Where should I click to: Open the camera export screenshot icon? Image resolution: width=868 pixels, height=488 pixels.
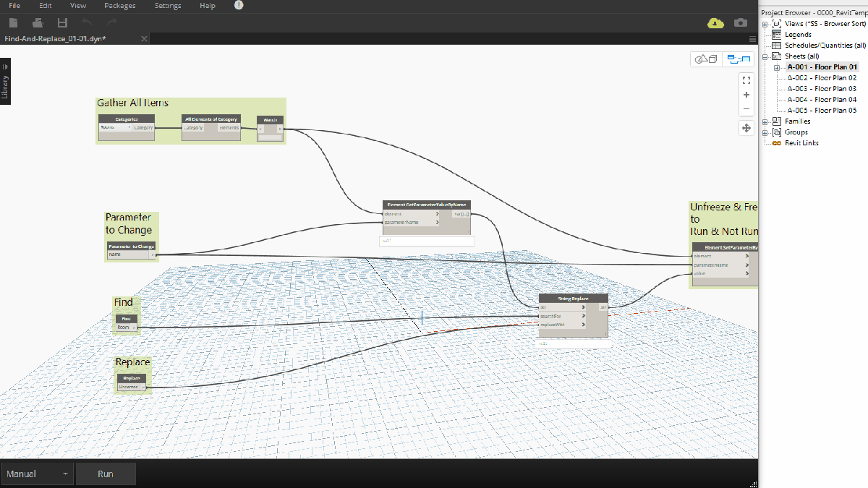point(741,22)
